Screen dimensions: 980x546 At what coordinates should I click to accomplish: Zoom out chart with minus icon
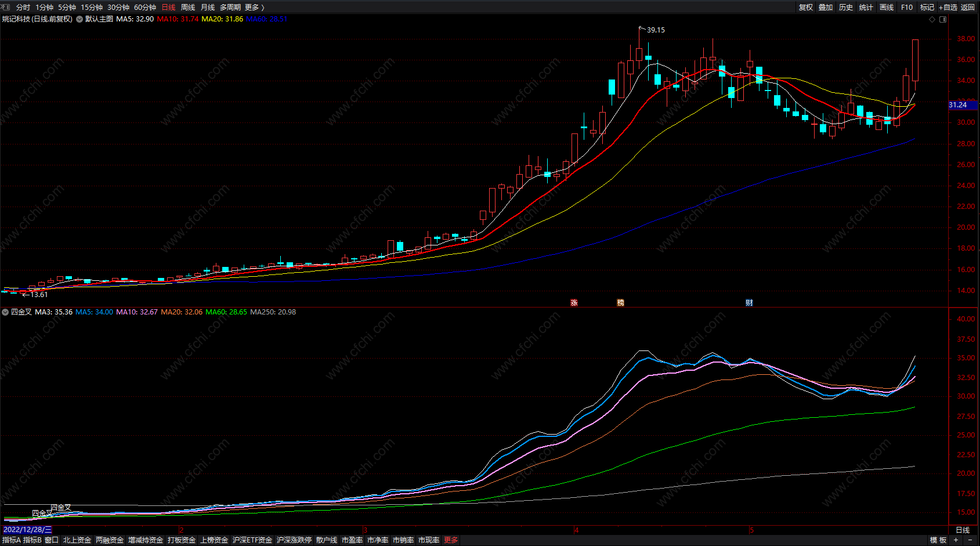click(970, 540)
